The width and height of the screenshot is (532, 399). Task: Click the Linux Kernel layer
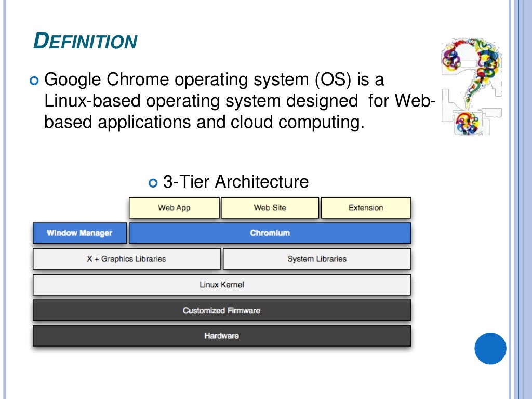click(x=222, y=285)
